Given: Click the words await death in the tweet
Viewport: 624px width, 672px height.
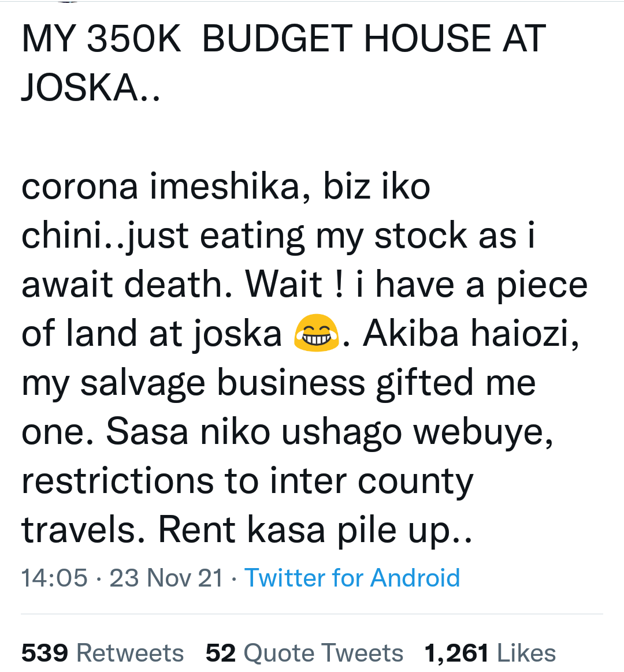Looking at the screenshot, I should click(127, 285).
